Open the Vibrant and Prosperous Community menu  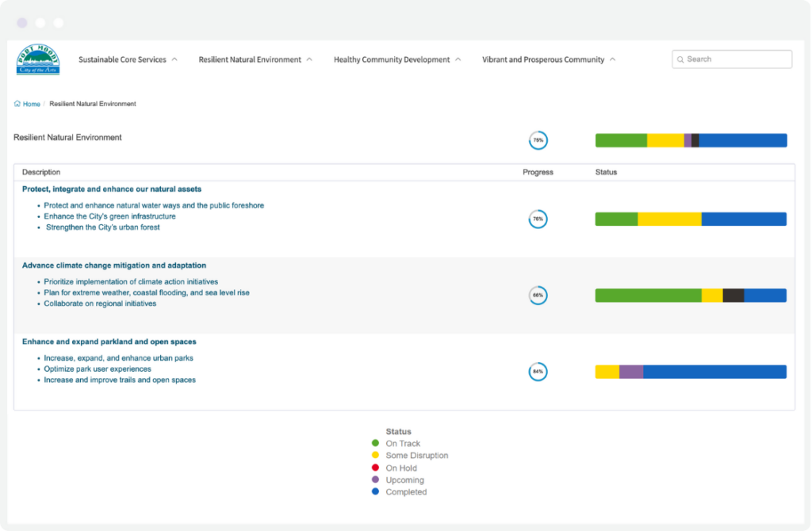click(543, 59)
